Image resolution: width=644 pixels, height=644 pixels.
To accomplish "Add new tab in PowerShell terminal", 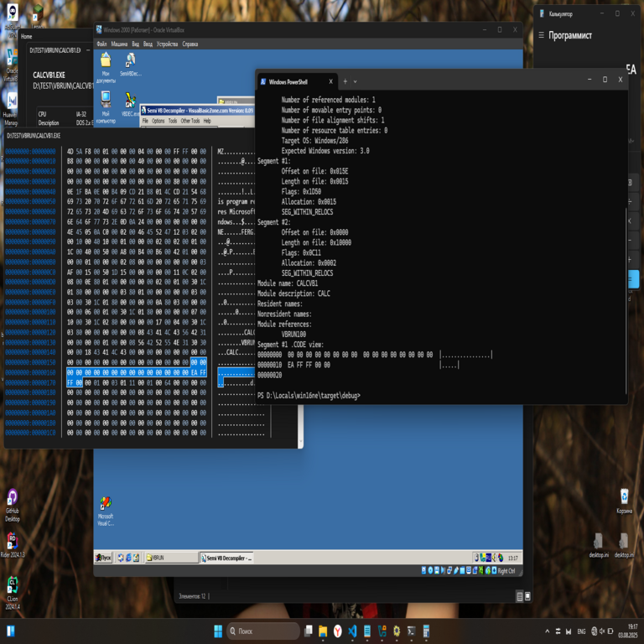I will pyautogui.click(x=345, y=81).
